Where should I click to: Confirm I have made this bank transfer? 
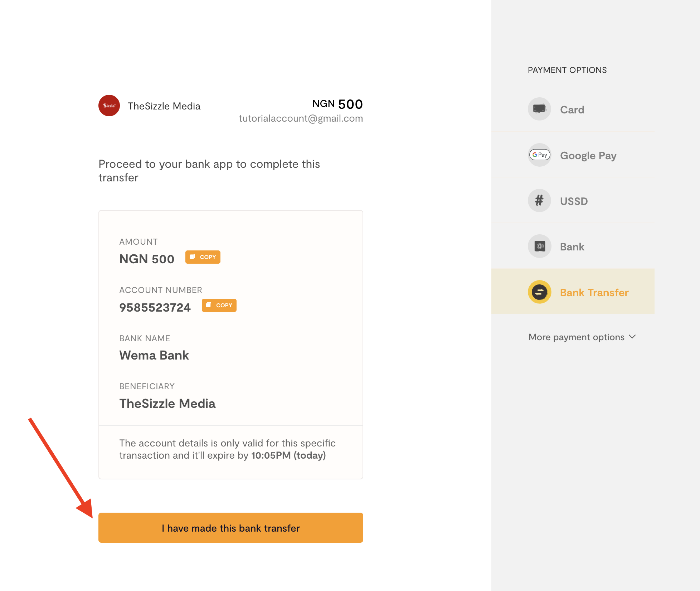230,528
